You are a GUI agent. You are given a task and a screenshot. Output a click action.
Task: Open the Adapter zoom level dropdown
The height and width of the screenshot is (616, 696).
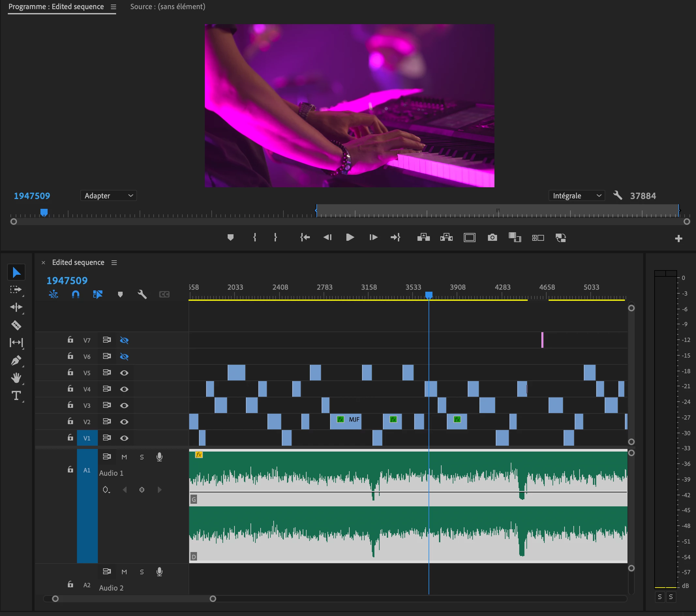(x=108, y=195)
